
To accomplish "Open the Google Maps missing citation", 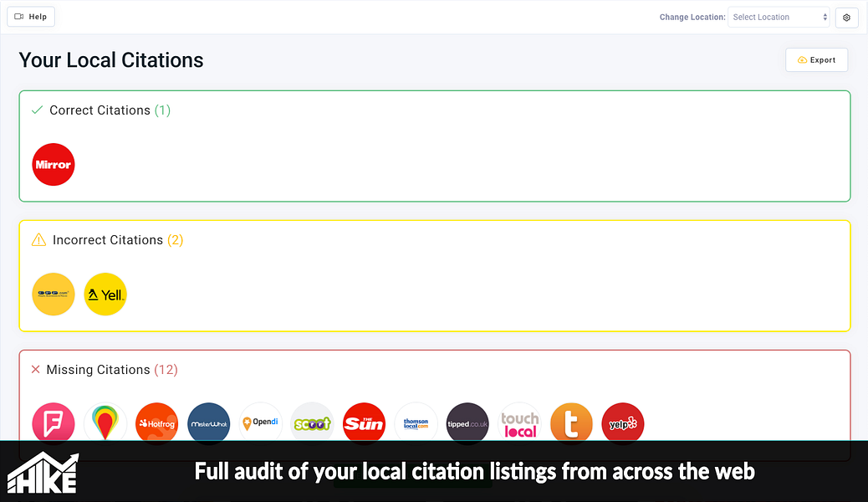I will pyautogui.click(x=105, y=423).
